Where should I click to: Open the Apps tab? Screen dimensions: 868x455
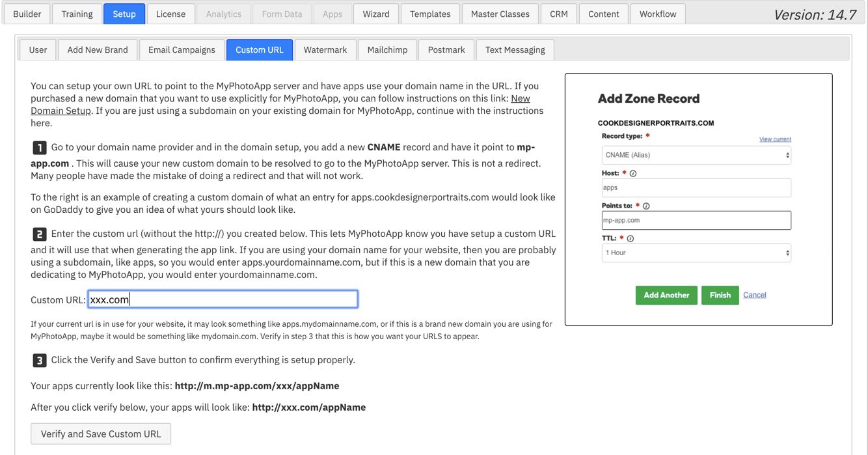[x=332, y=14]
